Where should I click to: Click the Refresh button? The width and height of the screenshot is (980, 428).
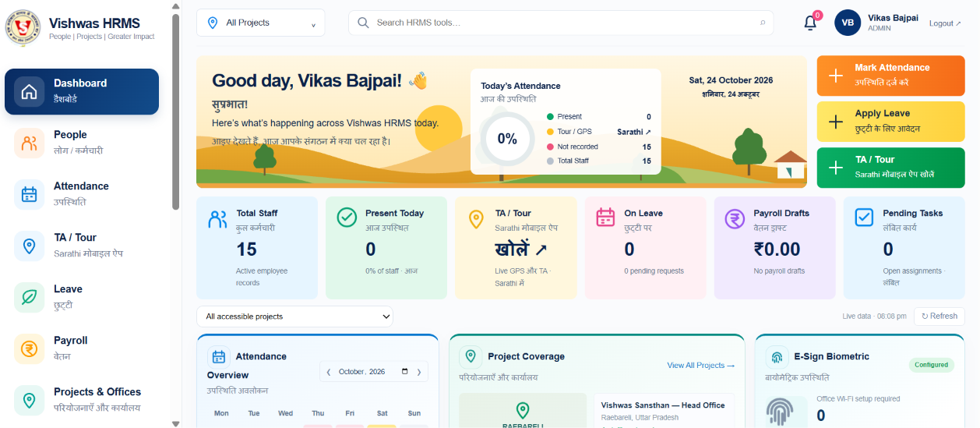939,316
